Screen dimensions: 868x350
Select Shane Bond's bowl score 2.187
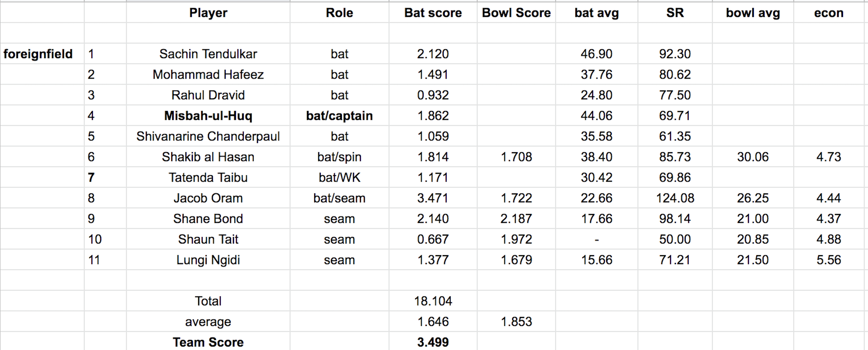pos(516,218)
